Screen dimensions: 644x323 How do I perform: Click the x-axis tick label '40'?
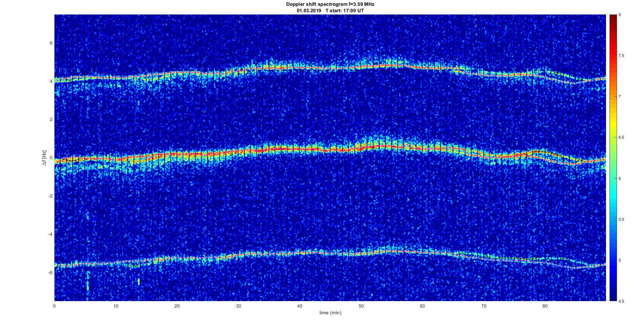pos(300,306)
